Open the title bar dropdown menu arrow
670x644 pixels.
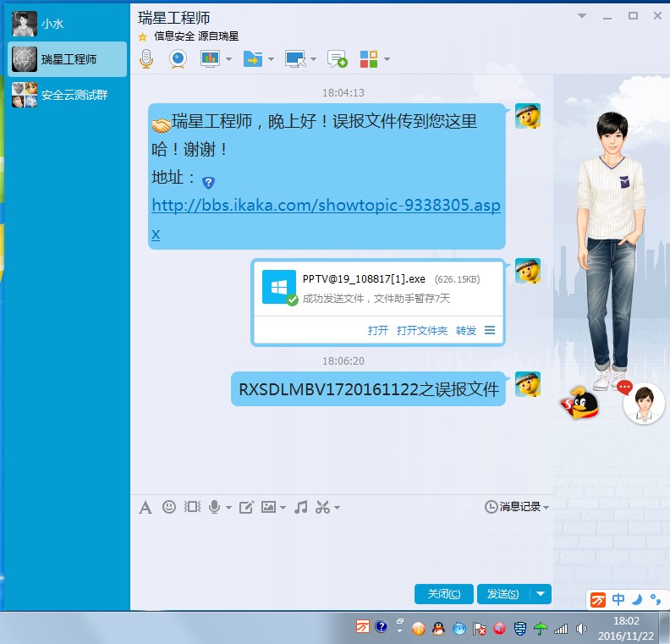click(581, 16)
